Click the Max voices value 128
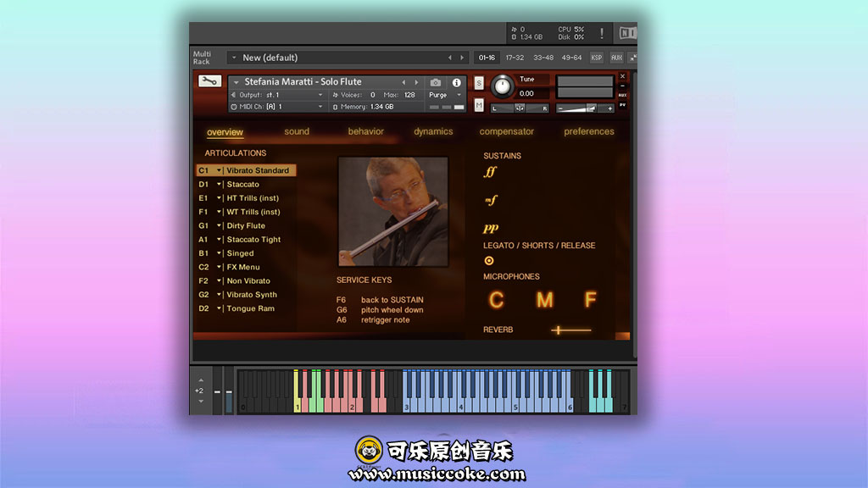The height and width of the screenshot is (488, 868). tap(409, 95)
